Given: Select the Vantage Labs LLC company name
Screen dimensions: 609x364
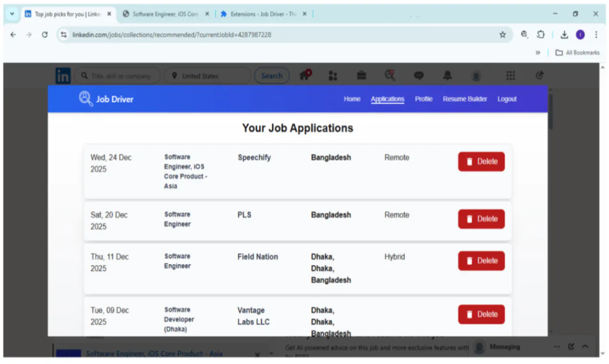Looking at the screenshot, I should click(x=254, y=316).
